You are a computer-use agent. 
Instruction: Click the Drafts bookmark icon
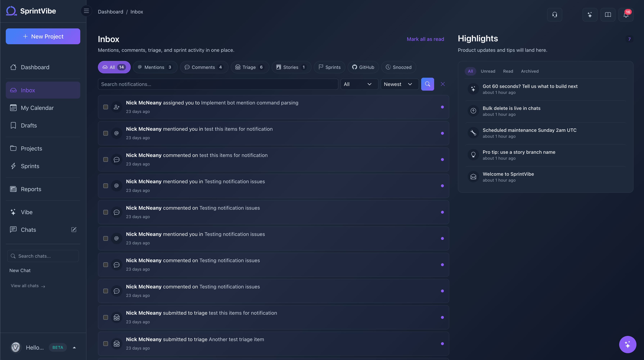coord(13,125)
